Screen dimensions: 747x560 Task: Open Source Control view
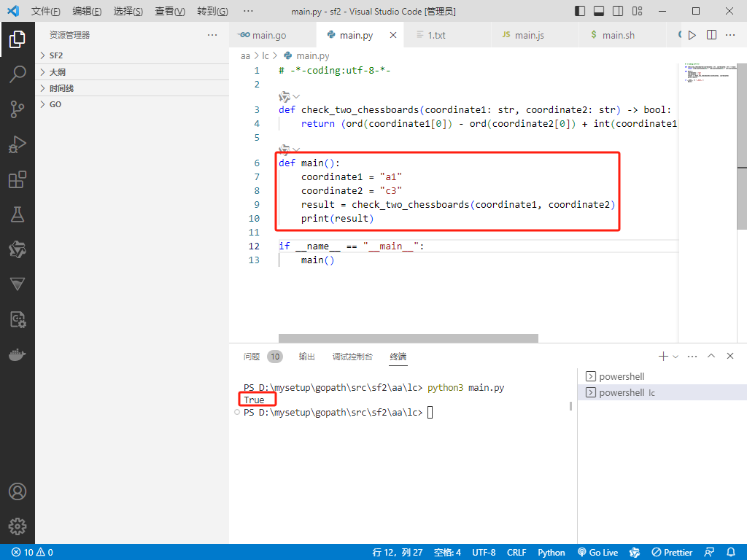point(18,109)
